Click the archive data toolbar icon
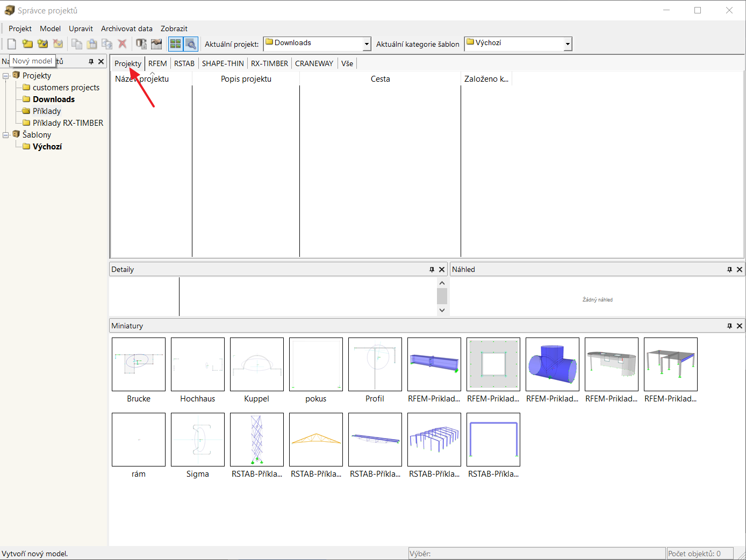746x560 pixels. (141, 44)
